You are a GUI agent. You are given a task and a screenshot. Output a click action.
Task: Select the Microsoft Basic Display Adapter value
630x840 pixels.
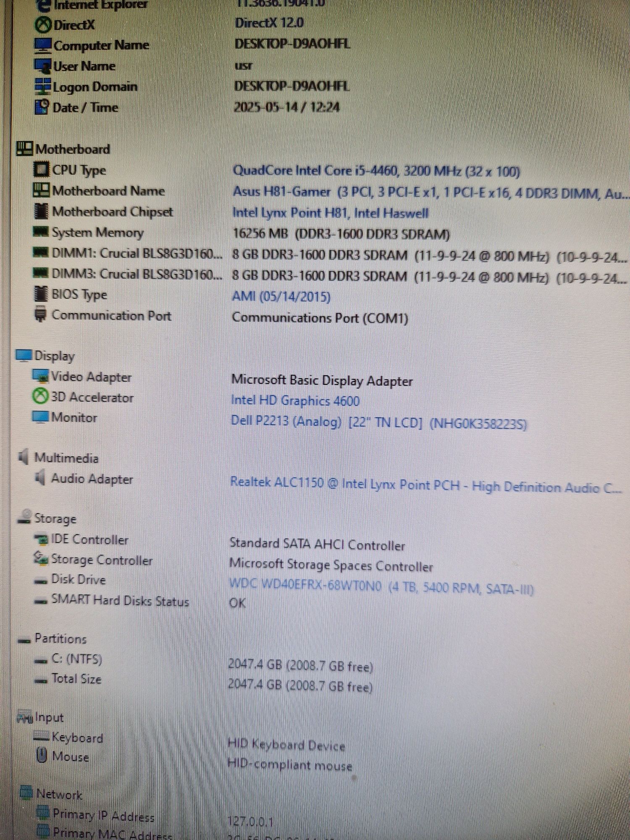coord(322,381)
